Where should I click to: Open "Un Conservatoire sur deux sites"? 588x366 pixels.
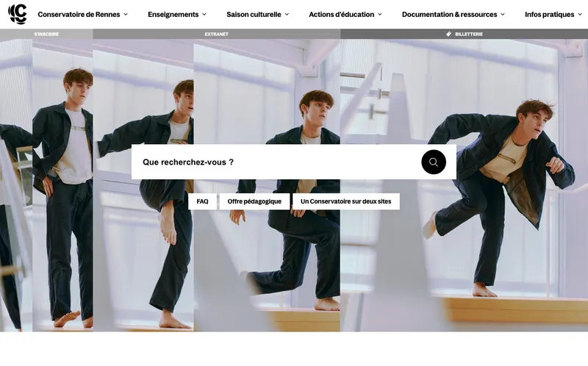[x=345, y=201]
